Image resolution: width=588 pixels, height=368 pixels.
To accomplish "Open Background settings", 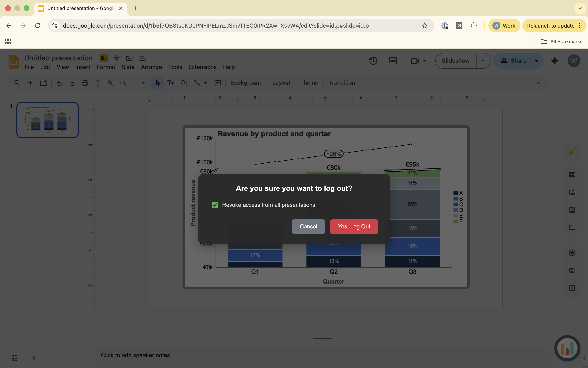I will coord(246,83).
